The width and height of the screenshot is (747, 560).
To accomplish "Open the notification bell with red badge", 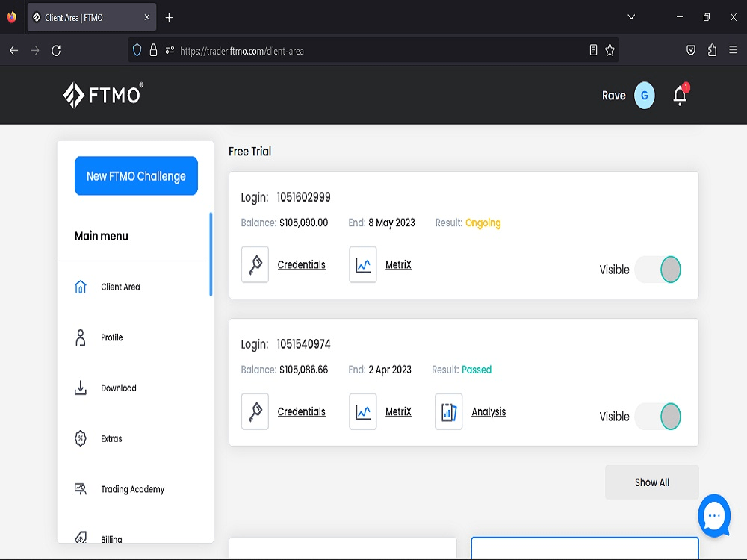I will tap(680, 95).
